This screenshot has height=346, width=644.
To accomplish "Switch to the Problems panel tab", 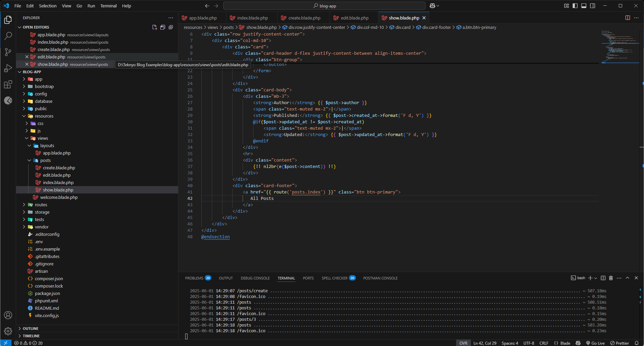I will point(198,278).
